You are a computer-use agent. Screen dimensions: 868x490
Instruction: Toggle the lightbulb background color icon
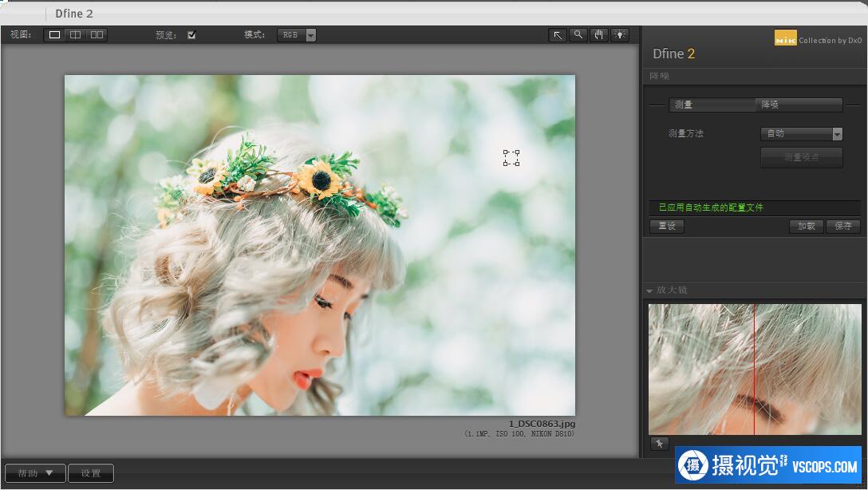point(619,35)
